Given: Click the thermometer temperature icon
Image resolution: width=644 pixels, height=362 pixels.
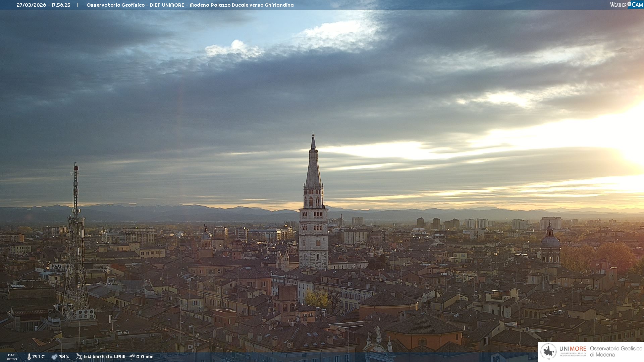Looking at the screenshot, I should pyautogui.click(x=29, y=357).
